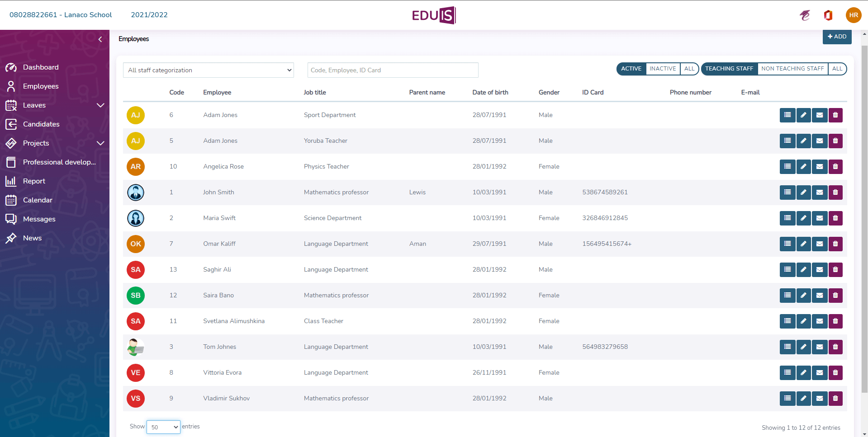Sort the table by Date of birth column
The height and width of the screenshot is (437, 868).
click(490, 92)
